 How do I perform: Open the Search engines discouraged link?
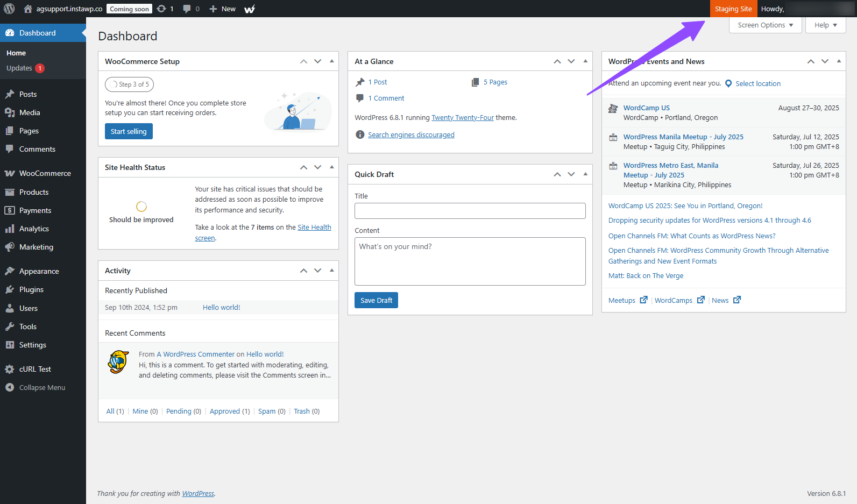click(x=411, y=135)
